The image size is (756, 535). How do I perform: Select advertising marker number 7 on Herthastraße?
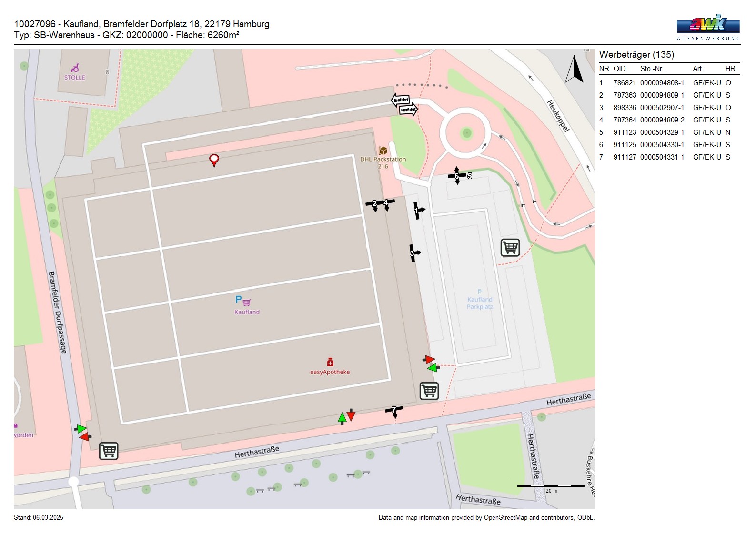point(394,410)
